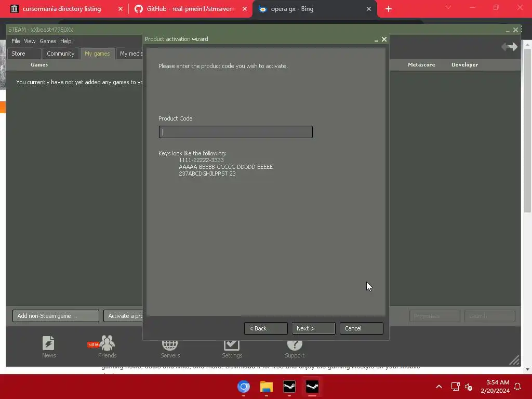Screen dimensions: 532x399
Task: Click the network status tray icon
Action: (x=455, y=387)
